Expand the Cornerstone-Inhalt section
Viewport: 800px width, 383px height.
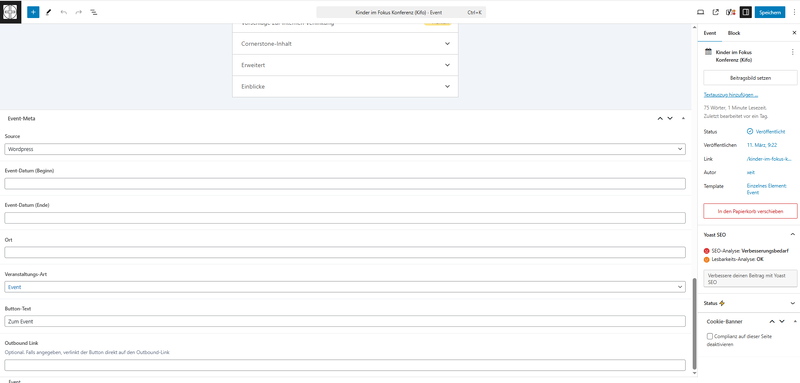click(x=345, y=44)
